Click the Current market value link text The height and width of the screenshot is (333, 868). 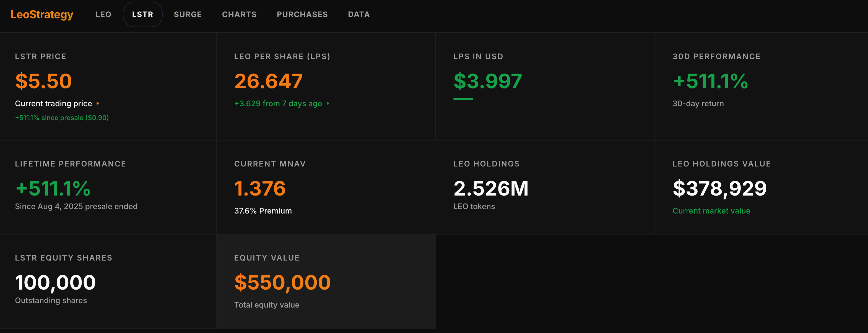click(x=711, y=211)
